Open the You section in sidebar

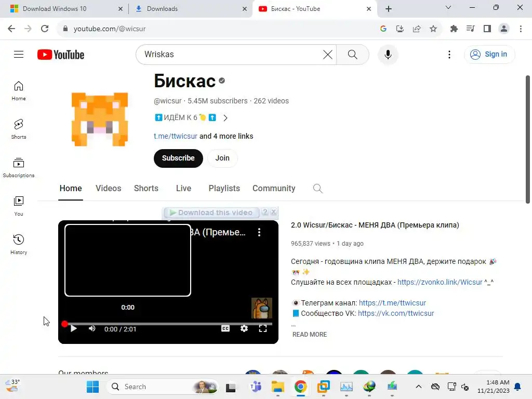pyautogui.click(x=19, y=206)
